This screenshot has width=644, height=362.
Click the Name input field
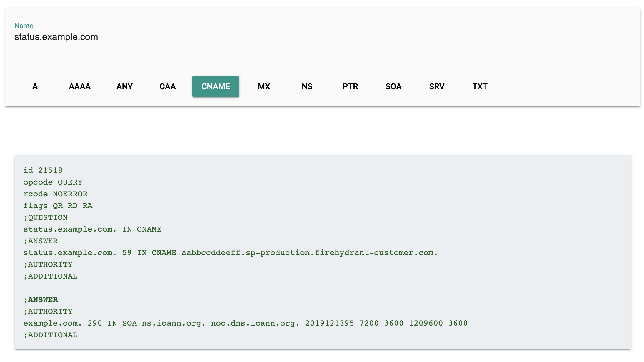click(x=322, y=37)
